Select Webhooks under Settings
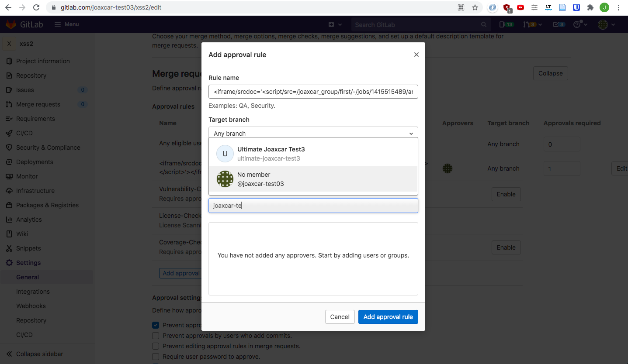The height and width of the screenshot is (364, 628). pyautogui.click(x=31, y=306)
